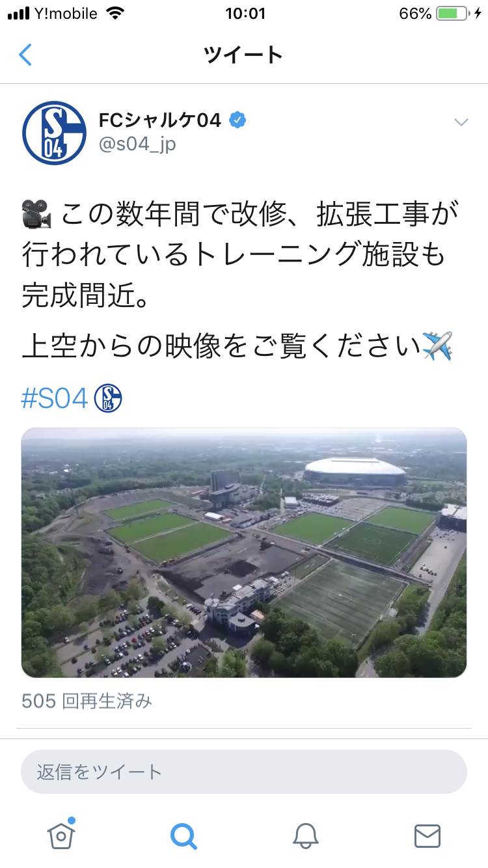Tap the Wi-Fi icon in status bar
The image size is (488, 868).
coord(116,14)
